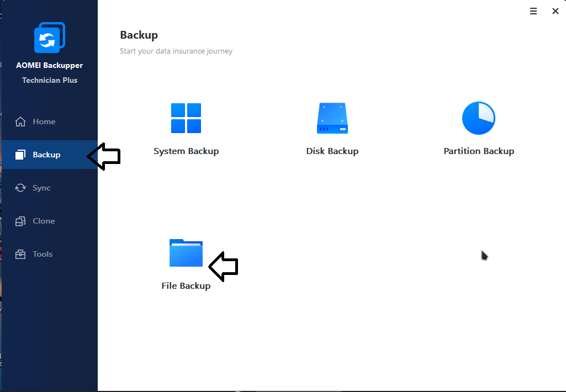This screenshot has height=392, width=566.
Task: Switch to the Sync section label
Action: 41,188
